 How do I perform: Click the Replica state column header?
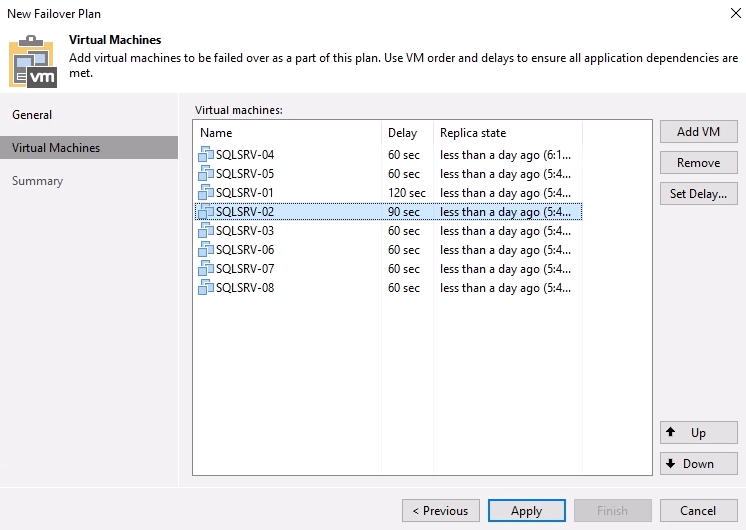473,133
